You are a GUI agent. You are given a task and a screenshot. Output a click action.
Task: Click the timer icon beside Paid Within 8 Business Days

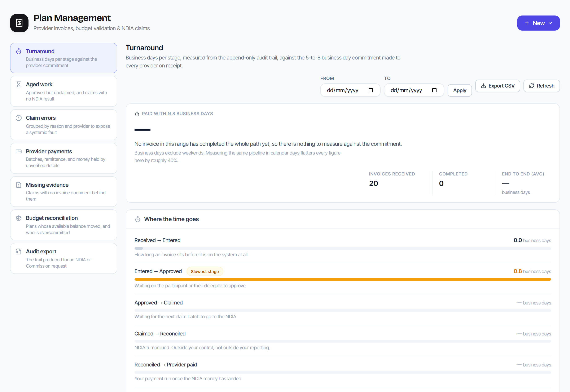click(137, 114)
